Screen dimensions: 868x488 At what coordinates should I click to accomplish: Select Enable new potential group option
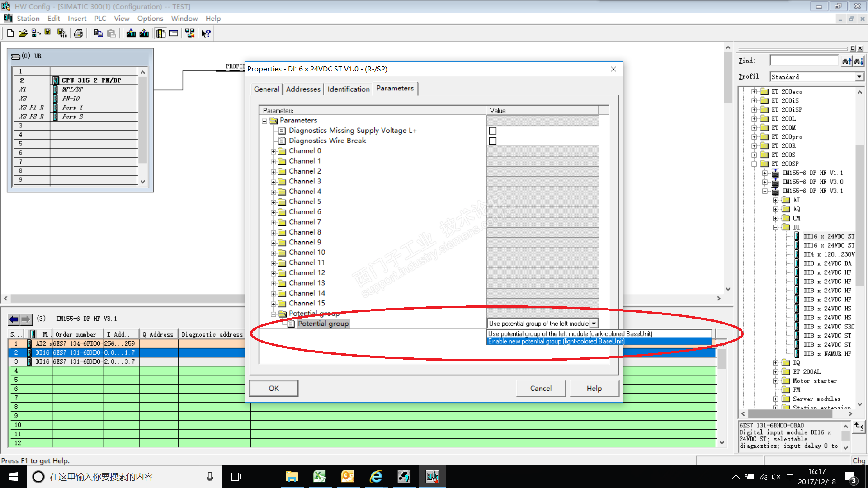(556, 342)
